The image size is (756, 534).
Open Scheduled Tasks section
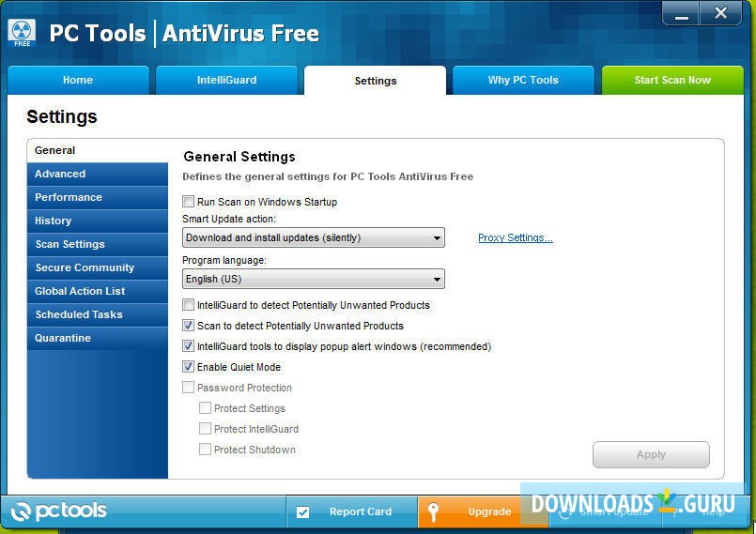[x=98, y=314]
